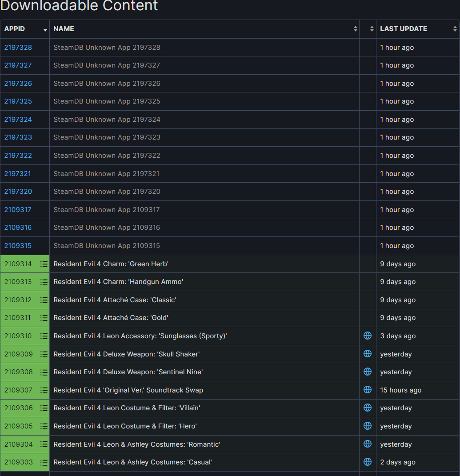The width and height of the screenshot is (460, 476).
Task: Open list icon for app 2109305
Action: [x=44, y=426]
